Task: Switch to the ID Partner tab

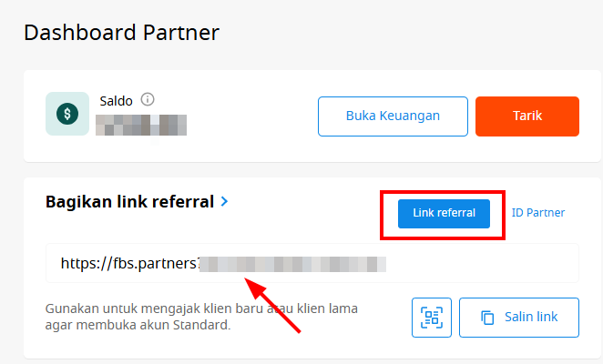Action: (538, 213)
